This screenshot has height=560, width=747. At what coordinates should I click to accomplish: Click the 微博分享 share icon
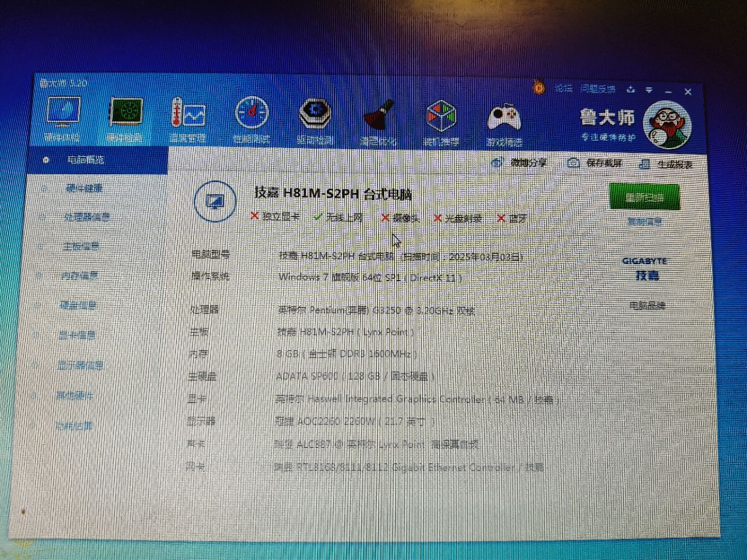(521, 163)
